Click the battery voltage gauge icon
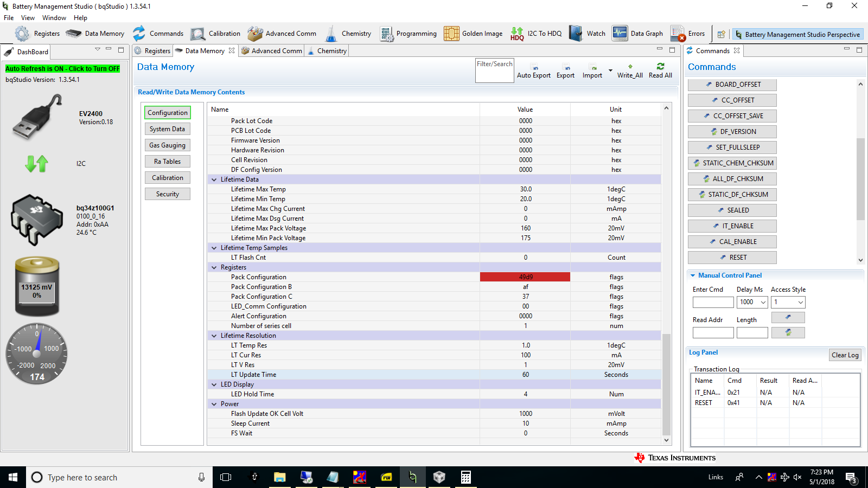 pyautogui.click(x=37, y=286)
